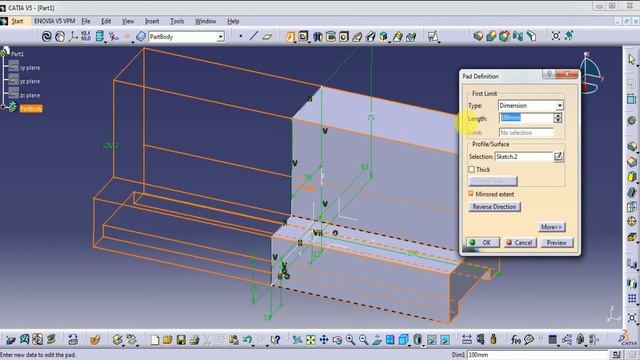Viewport: 640px width, 360px height.
Task: Click the Pad tool in right toolbar
Action: 631,147
